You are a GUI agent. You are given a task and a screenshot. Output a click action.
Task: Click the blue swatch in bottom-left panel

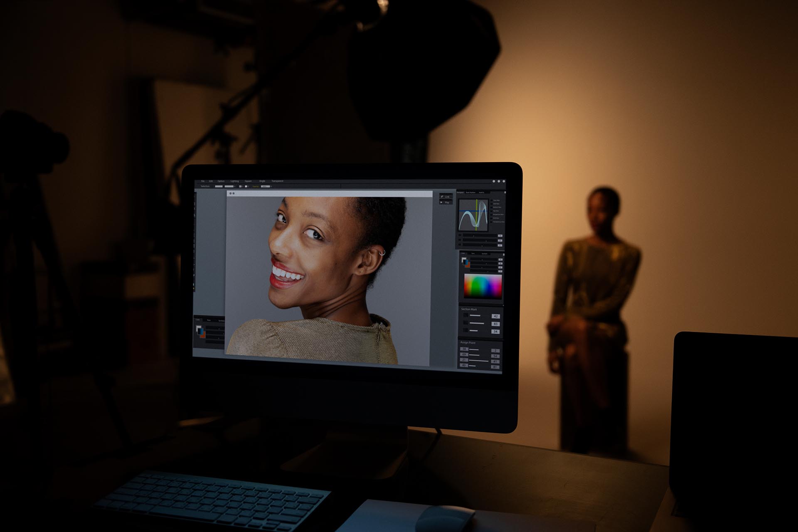pos(201,332)
